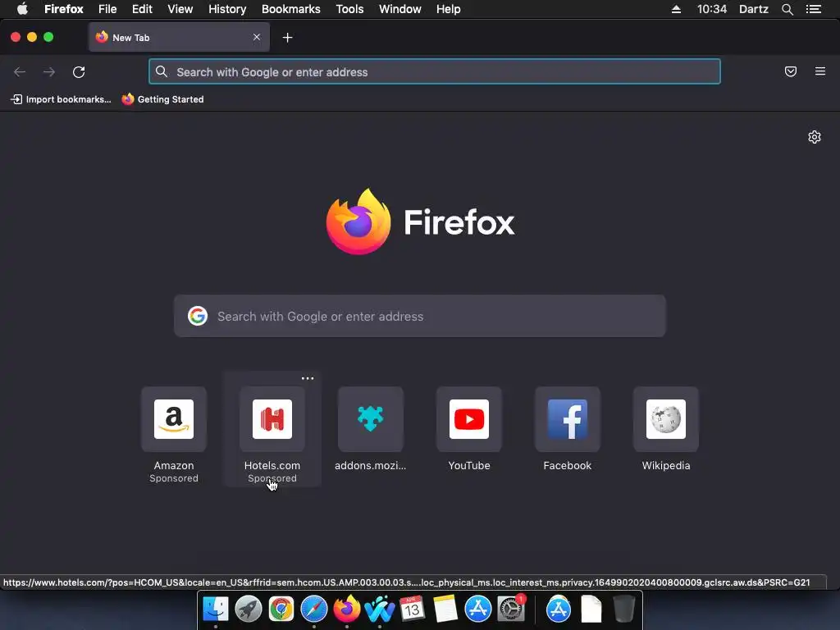Click the Firefox logo on the page

coord(420,221)
